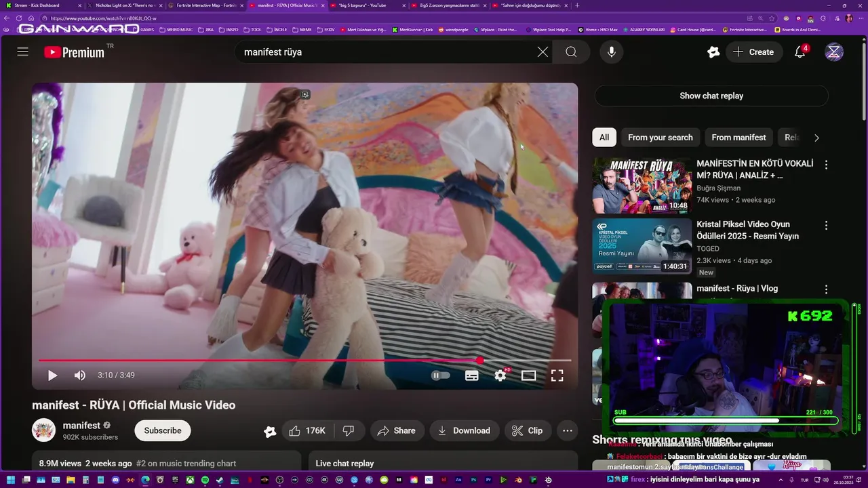868x488 pixels.
Task: Play the paused video
Action: click(52, 375)
